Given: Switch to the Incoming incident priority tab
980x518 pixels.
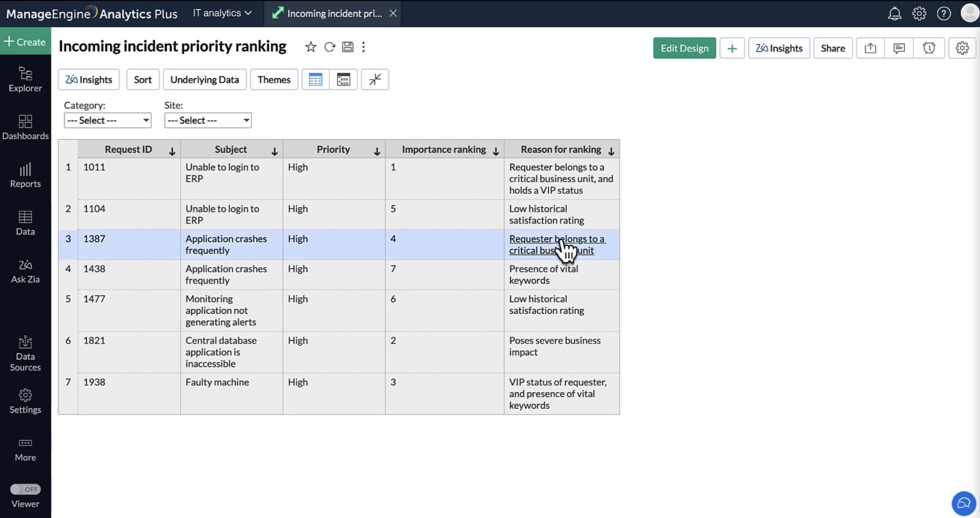Looking at the screenshot, I should [334, 14].
